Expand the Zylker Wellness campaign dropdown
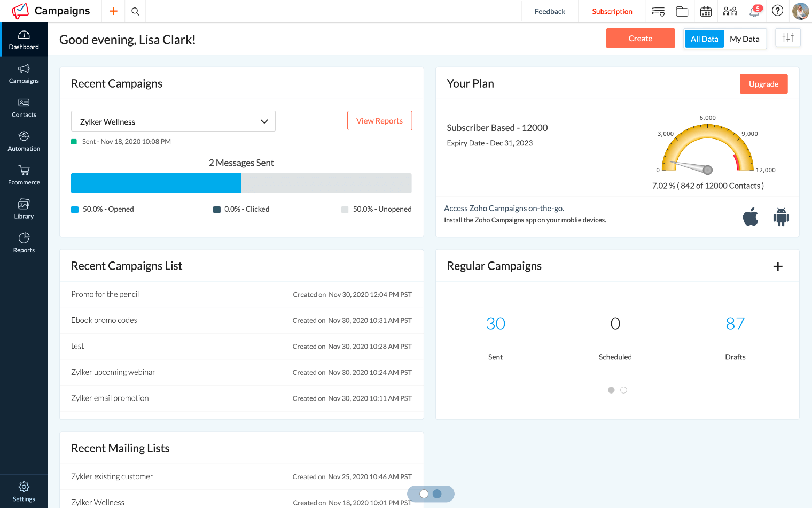This screenshot has height=508, width=812. coord(173,121)
